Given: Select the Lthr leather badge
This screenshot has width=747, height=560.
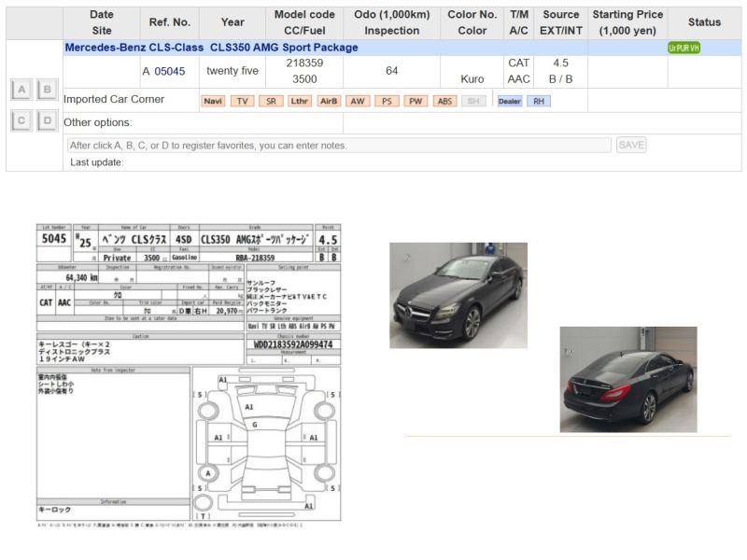Looking at the screenshot, I should pyautogui.click(x=300, y=101).
